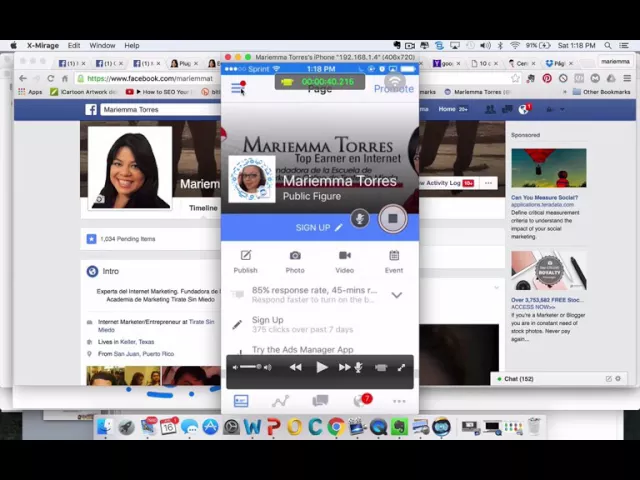Open the X-Mirage menu
640x480 pixels.
tap(43, 45)
